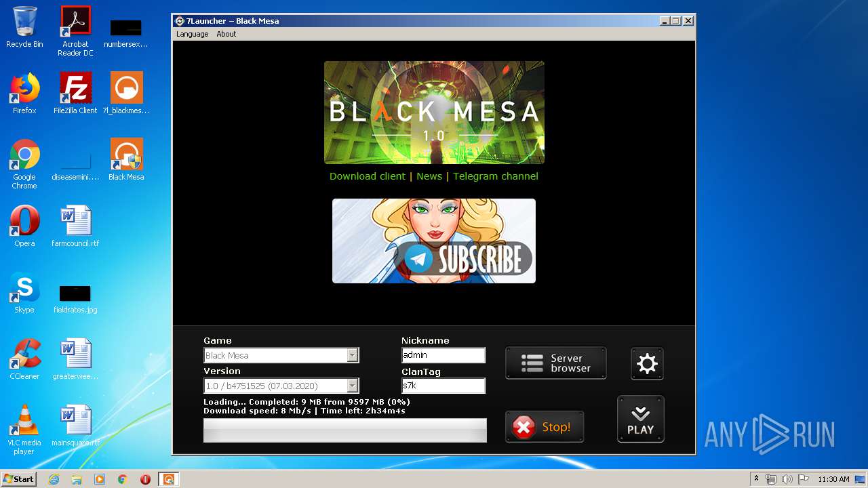The height and width of the screenshot is (488, 868).
Task: Open the Telegram channel link
Action: (x=496, y=176)
